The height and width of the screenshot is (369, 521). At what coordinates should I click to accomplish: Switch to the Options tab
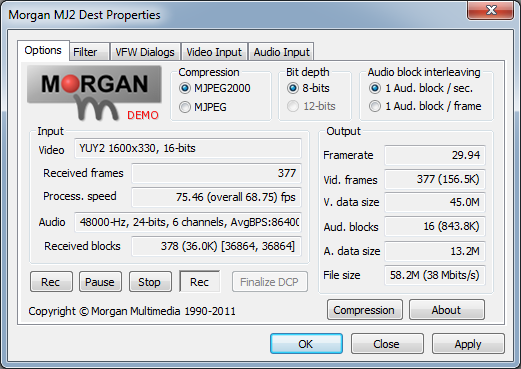coord(43,50)
